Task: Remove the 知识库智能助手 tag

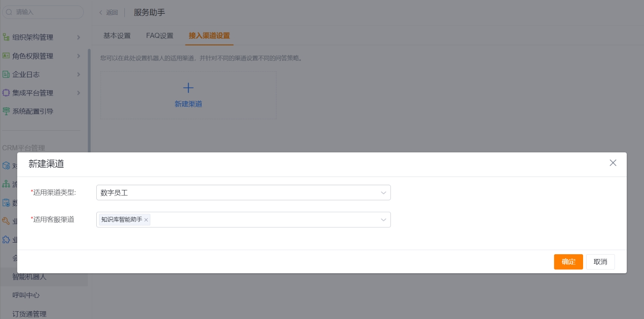Action: click(x=146, y=220)
